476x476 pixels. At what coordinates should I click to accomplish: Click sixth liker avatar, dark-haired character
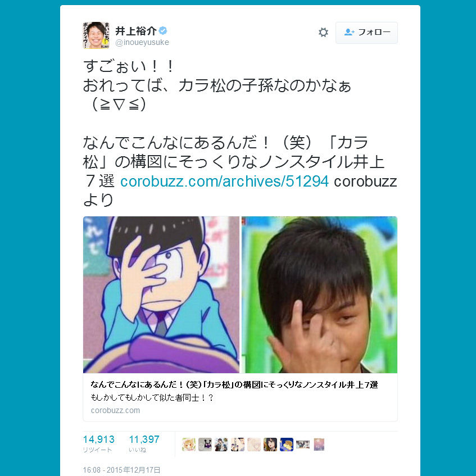click(x=270, y=445)
